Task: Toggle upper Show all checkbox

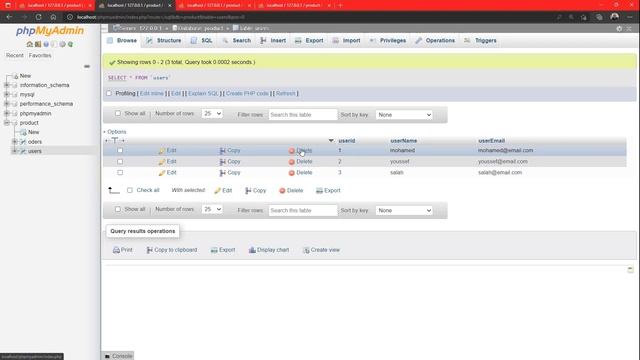Action: (118, 113)
